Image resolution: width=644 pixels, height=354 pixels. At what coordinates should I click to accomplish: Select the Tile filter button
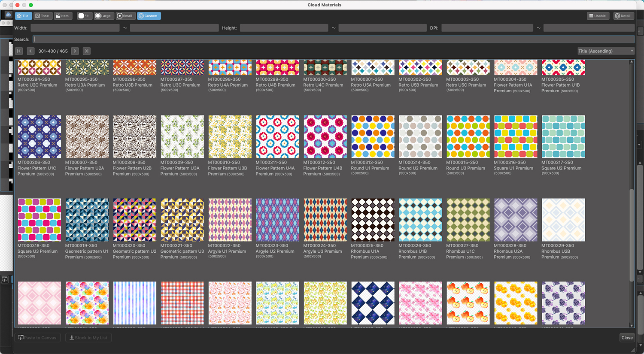pyautogui.click(x=24, y=16)
